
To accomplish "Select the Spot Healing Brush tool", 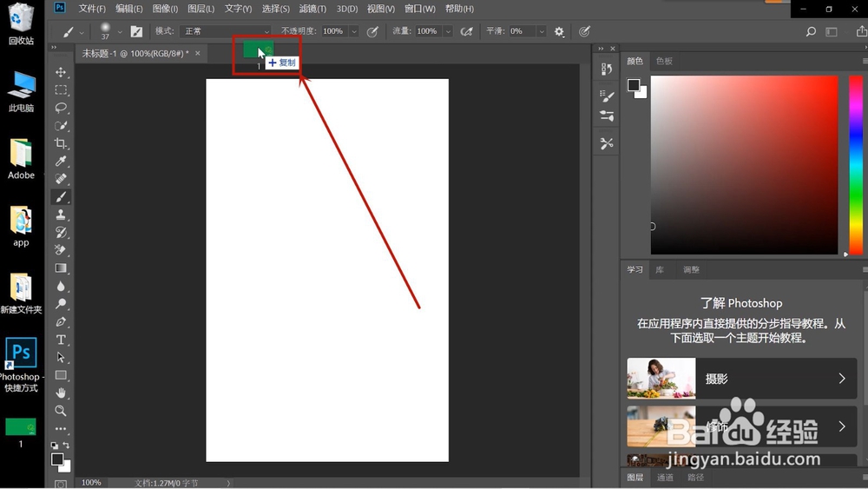I will [x=61, y=179].
